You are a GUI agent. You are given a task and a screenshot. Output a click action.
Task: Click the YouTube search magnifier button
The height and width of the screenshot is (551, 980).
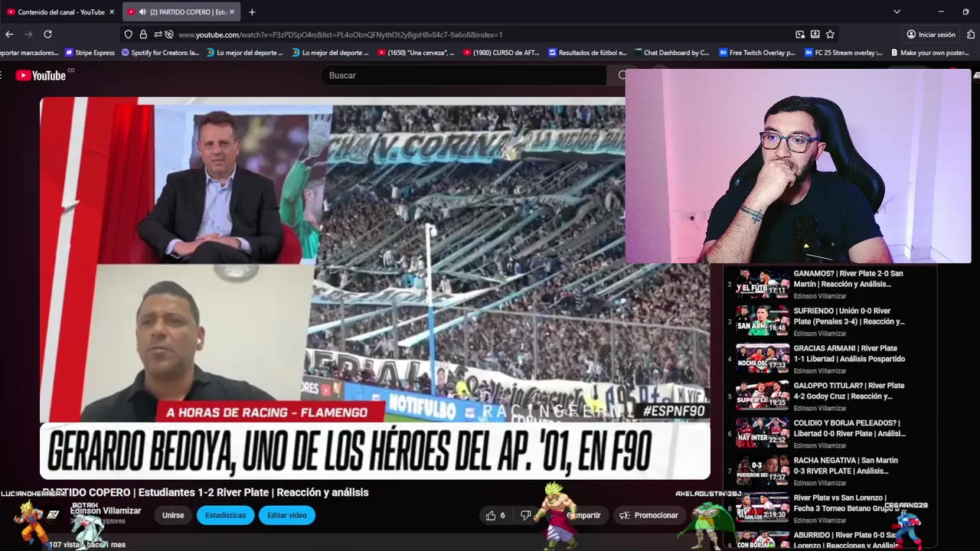pyautogui.click(x=622, y=75)
